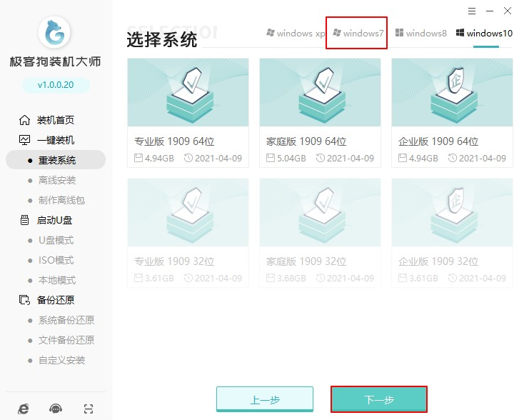Screen dimensions: 524x420
Task: Open 一键装机 section in sidebar
Action: tap(56, 140)
